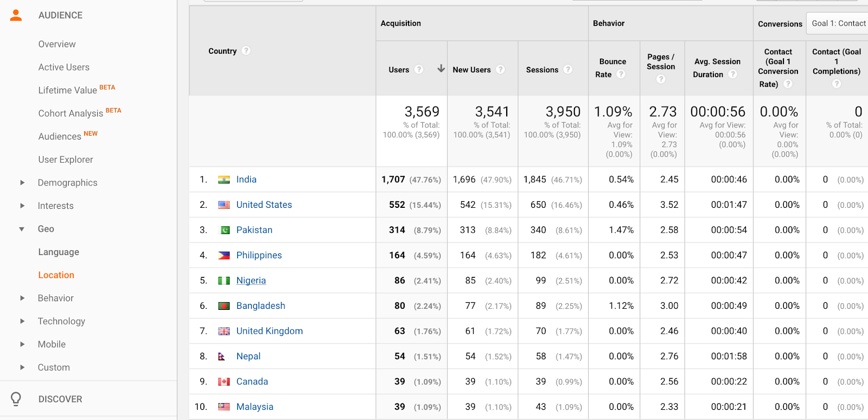Expand the Behavior section arrow

point(22,298)
